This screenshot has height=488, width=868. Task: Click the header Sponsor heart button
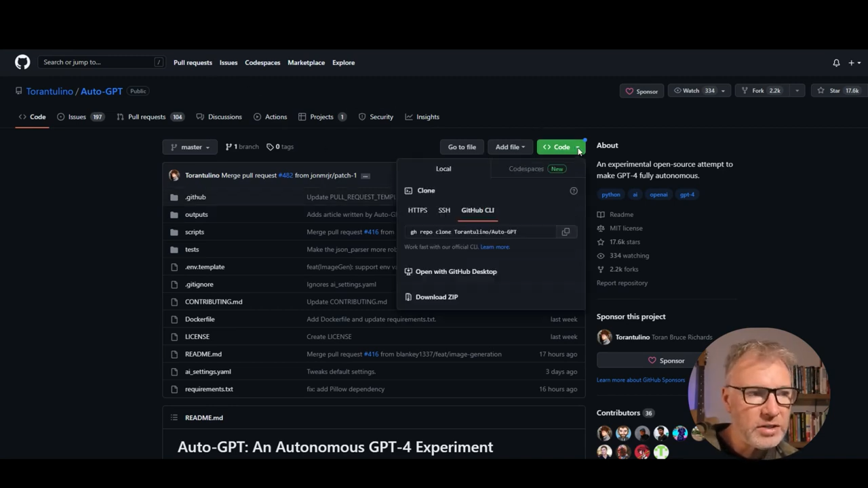coord(642,91)
